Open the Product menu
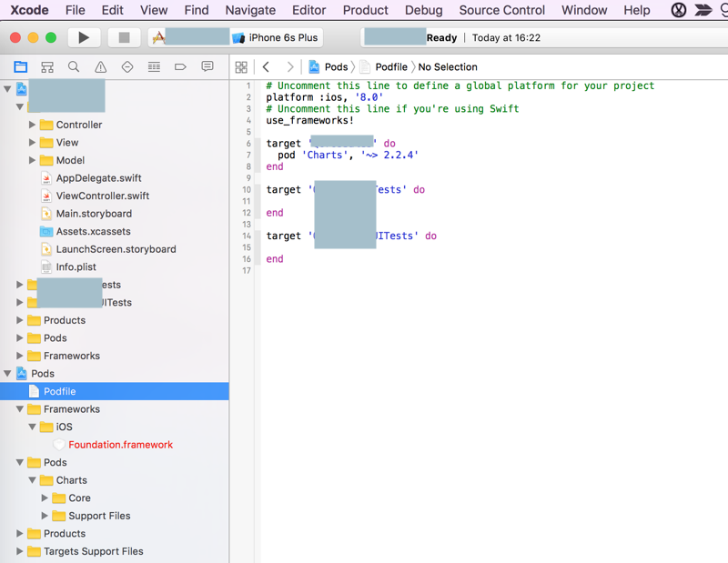The height and width of the screenshot is (563, 728). tap(366, 10)
